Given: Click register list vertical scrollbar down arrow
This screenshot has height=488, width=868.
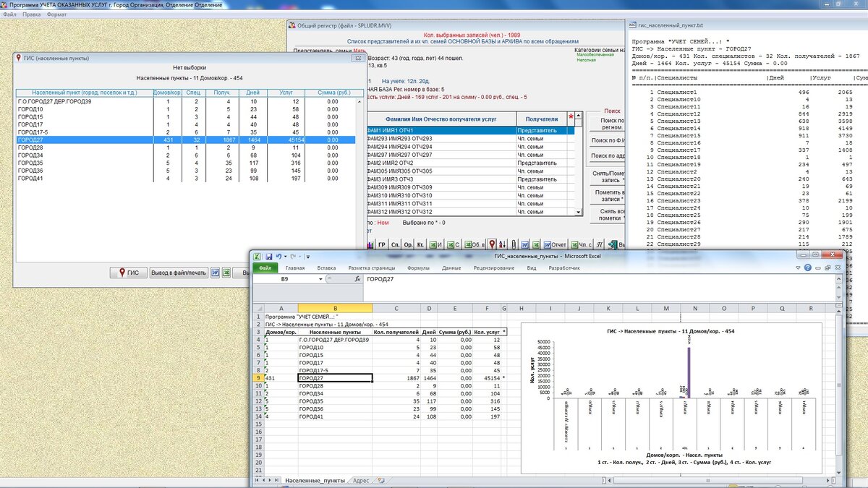Looking at the screenshot, I should (x=577, y=213).
